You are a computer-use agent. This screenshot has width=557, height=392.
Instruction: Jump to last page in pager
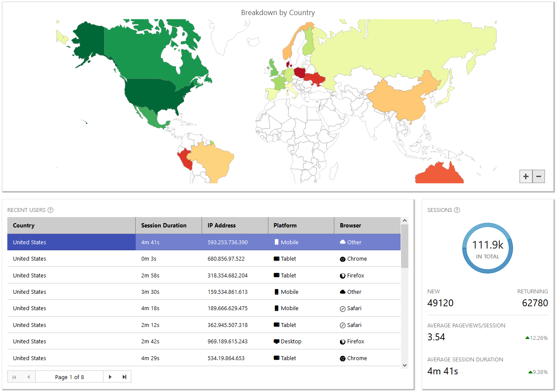tap(124, 377)
